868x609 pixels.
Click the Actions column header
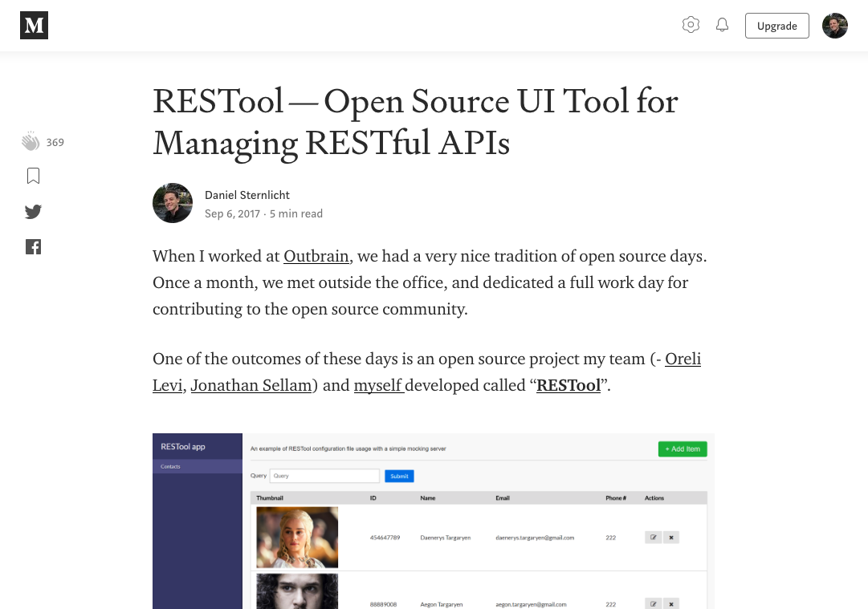tap(654, 498)
